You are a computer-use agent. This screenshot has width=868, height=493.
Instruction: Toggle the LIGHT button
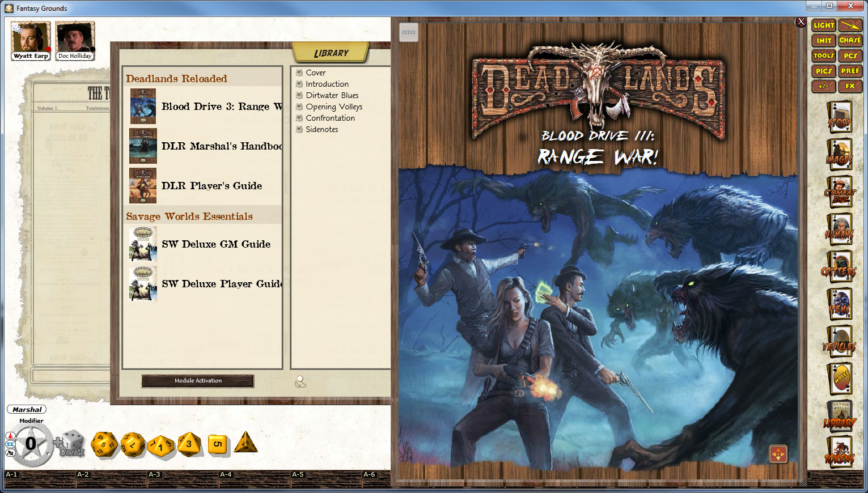point(823,25)
